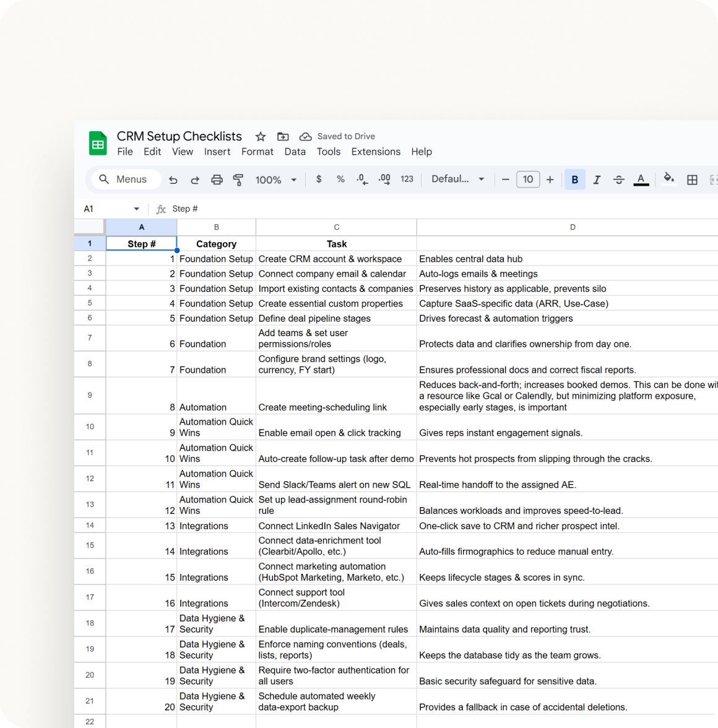This screenshot has width=718, height=728.
Task: Click the cell 'Auto-logs emails & meetings'
Action: coord(567,274)
